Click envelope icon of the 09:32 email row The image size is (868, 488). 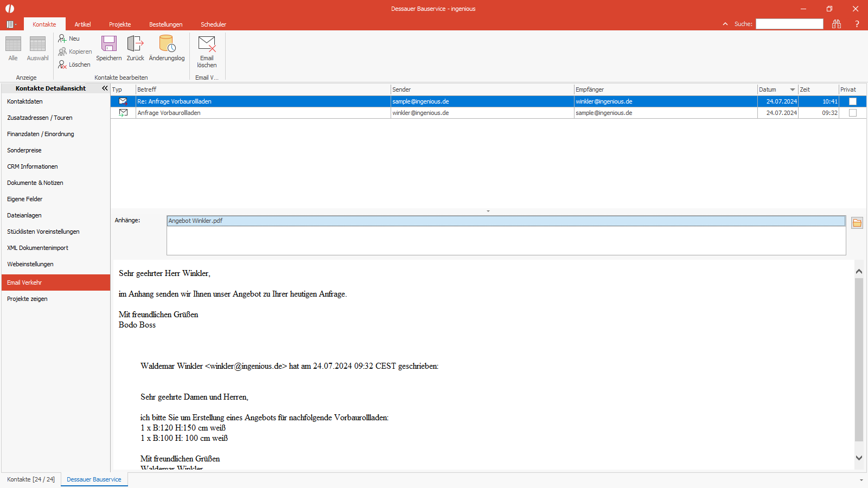pos(123,113)
